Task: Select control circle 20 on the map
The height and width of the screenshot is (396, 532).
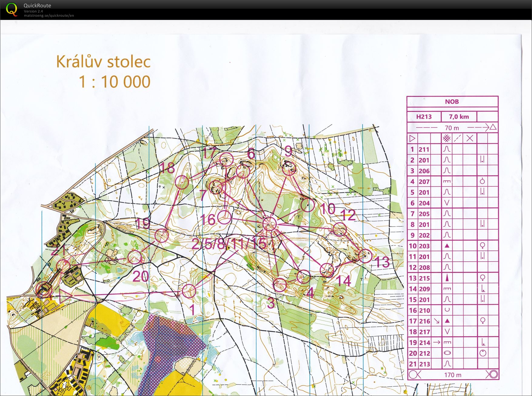Action: tap(135, 258)
